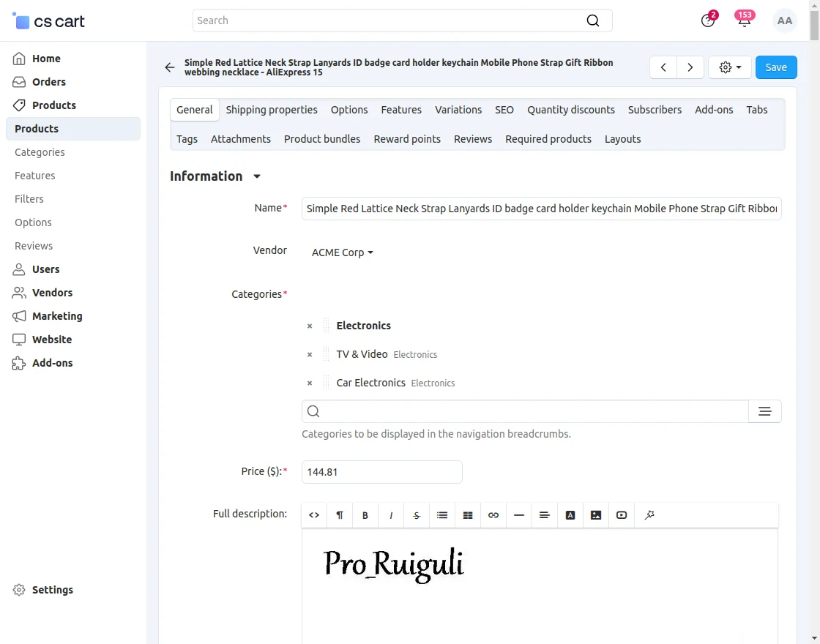820x644 pixels.
Task: Go back using the left arrow beside title
Action: 169,67
